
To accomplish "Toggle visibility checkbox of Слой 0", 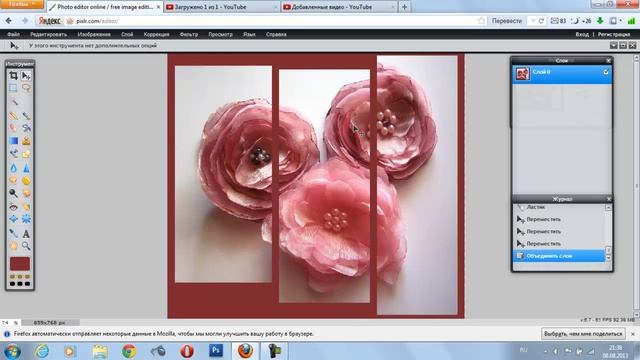I will (x=606, y=72).
